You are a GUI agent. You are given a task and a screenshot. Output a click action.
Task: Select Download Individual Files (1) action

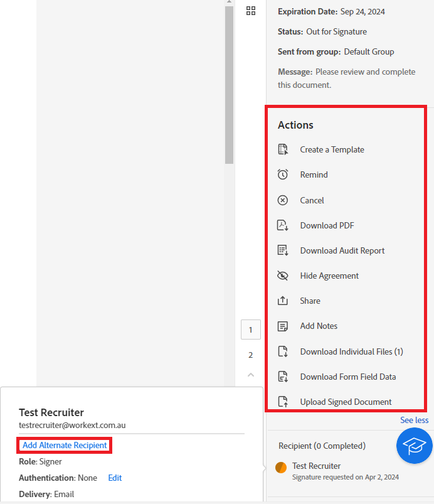tap(351, 351)
